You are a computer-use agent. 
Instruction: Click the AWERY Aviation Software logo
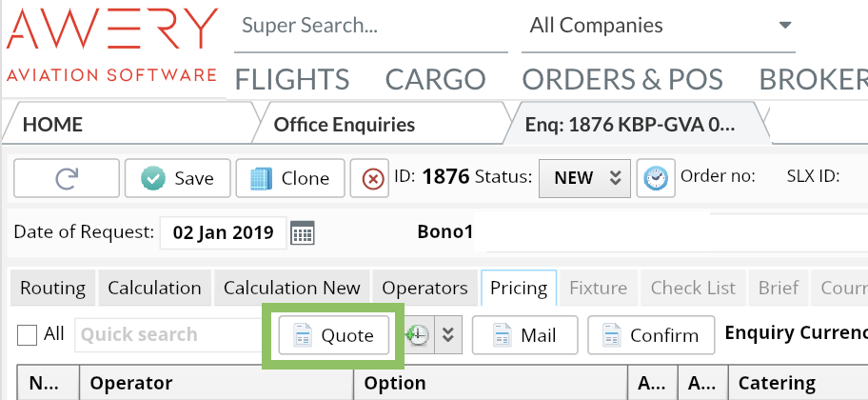(112, 47)
